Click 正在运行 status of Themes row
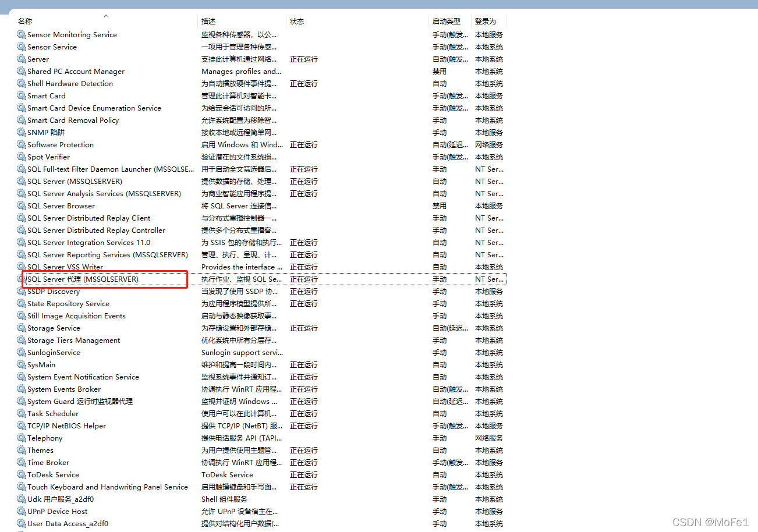Screen dimensions: 758x532 [x=304, y=450]
